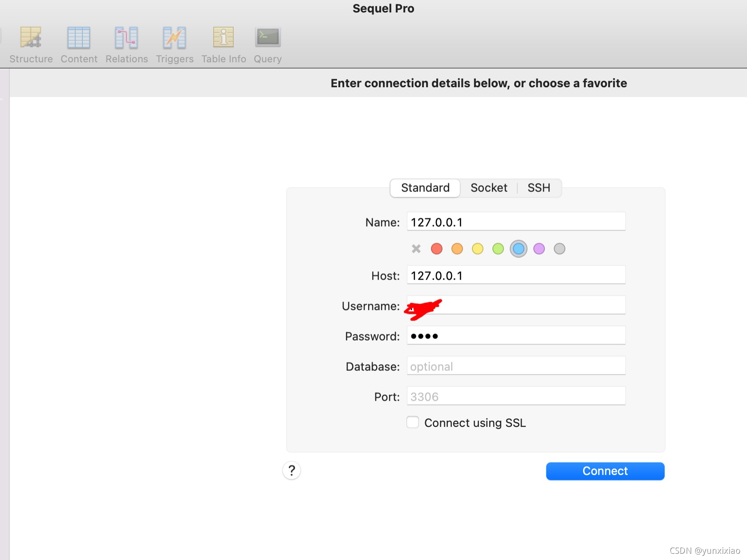747x560 pixels.
Task: Clear the favorite color with the X icon
Action: coord(416,248)
